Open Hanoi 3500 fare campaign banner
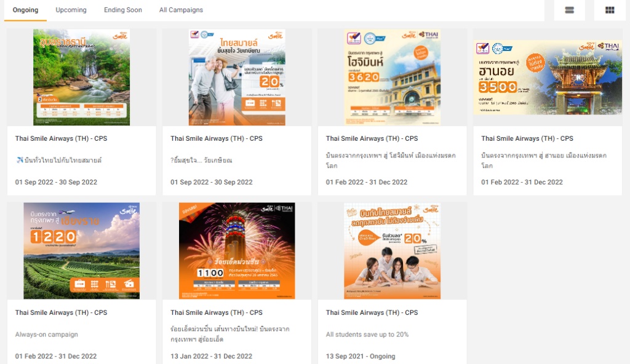Image resolution: width=630 pixels, height=364 pixels. click(548, 77)
